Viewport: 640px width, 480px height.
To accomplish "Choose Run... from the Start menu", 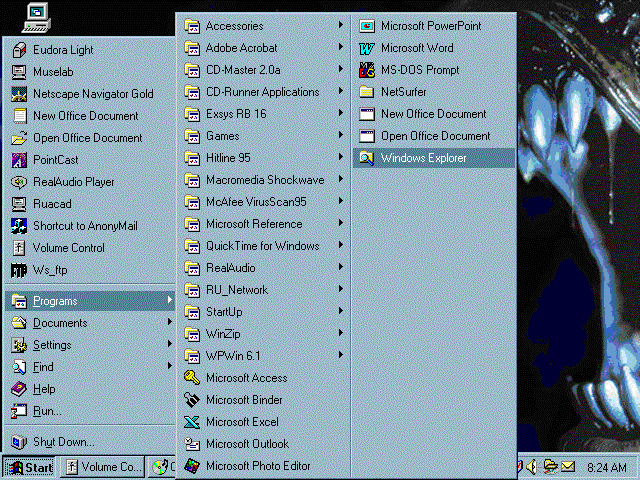I will tap(90, 411).
